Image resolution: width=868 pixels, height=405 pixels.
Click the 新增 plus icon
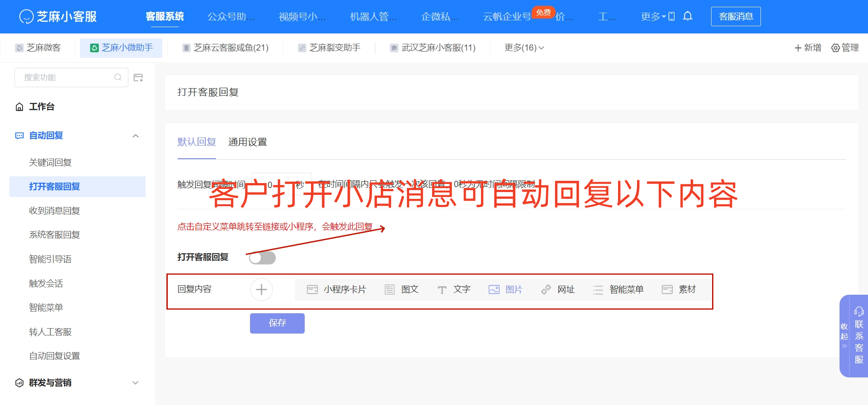[x=798, y=48]
